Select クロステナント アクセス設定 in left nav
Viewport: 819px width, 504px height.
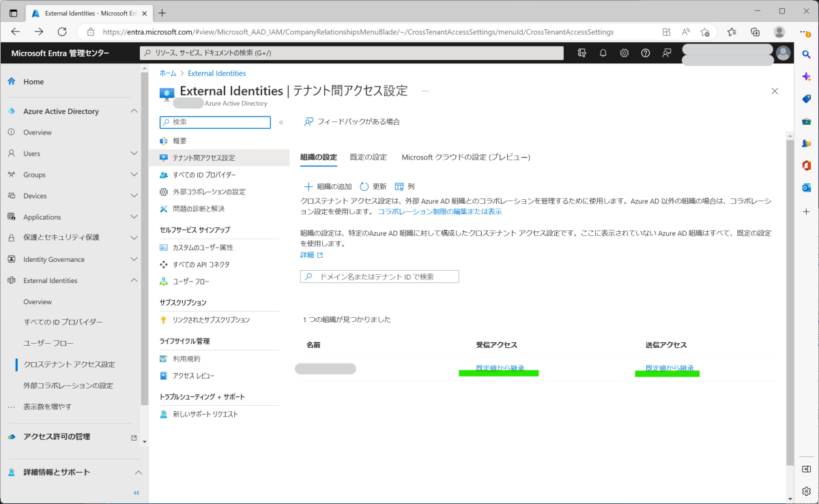pos(69,364)
